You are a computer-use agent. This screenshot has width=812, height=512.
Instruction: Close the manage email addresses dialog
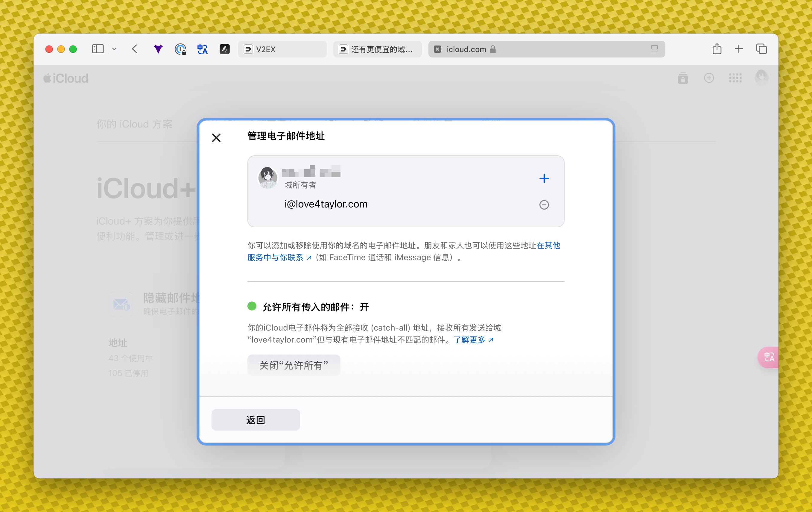(x=216, y=138)
